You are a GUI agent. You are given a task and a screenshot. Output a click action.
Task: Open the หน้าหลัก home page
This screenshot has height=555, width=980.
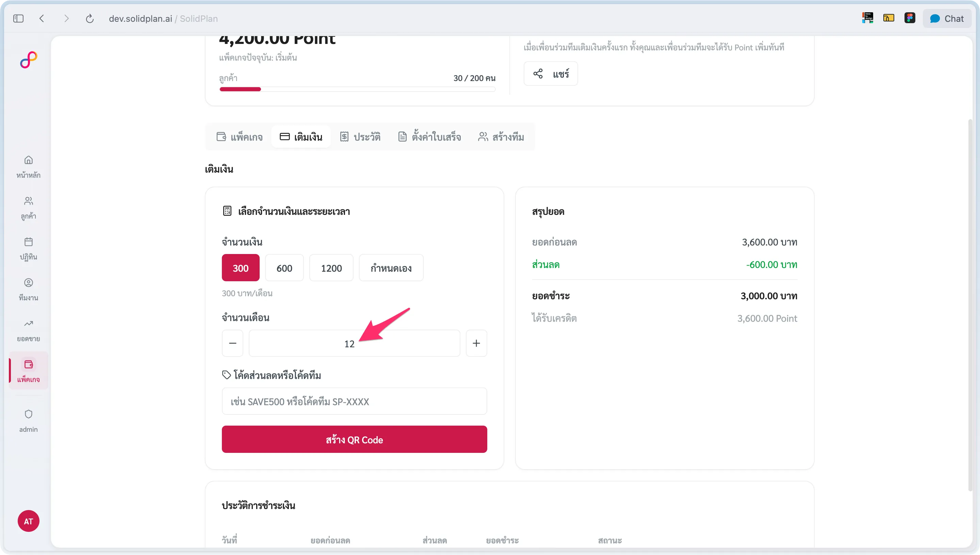[x=29, y=167]
